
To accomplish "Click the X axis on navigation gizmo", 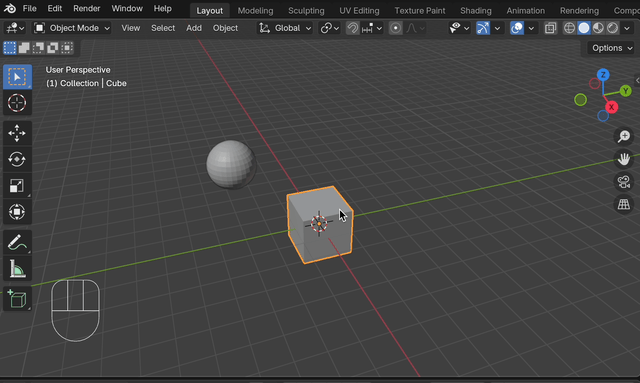I will (611, 107).
